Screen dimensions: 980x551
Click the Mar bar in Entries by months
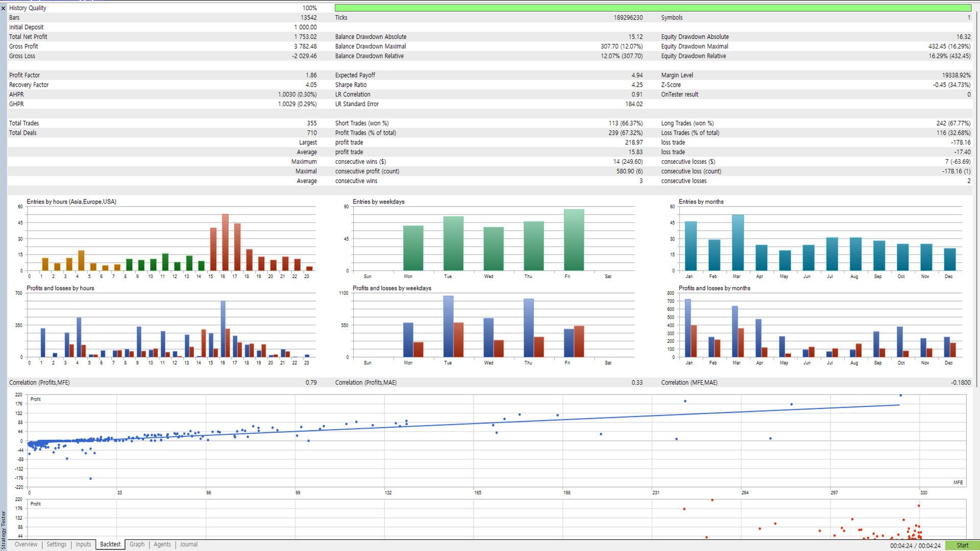[738, 243]
